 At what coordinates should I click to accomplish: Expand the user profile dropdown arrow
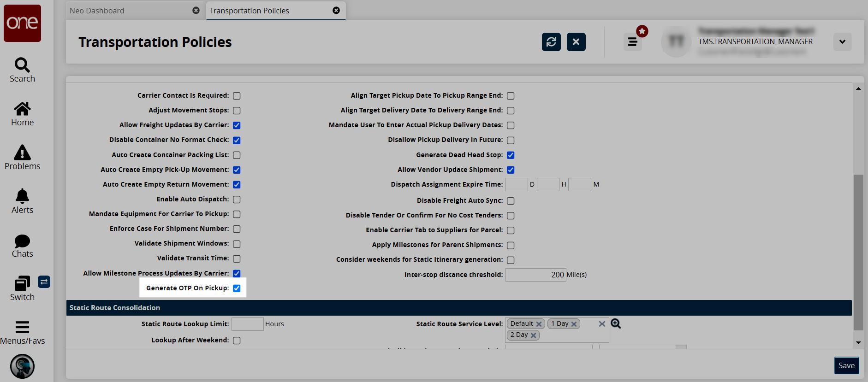pyautogui.click(x=842, y=42)
